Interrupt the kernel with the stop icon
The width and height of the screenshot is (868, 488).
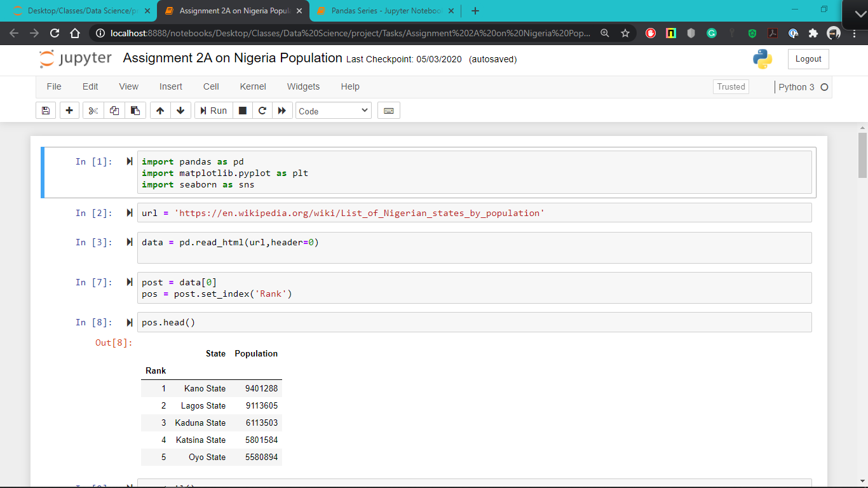pos(242,110)
